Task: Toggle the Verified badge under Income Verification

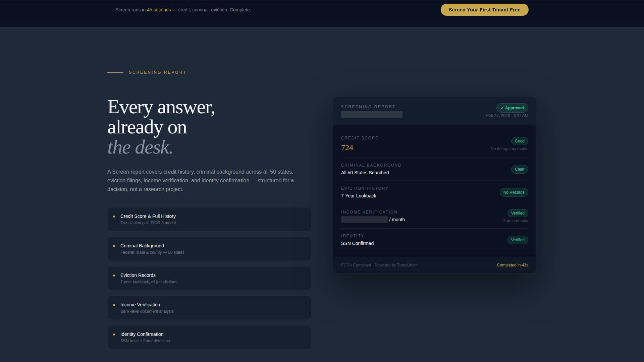Action: pyautogui.click(x=518, y=213)
